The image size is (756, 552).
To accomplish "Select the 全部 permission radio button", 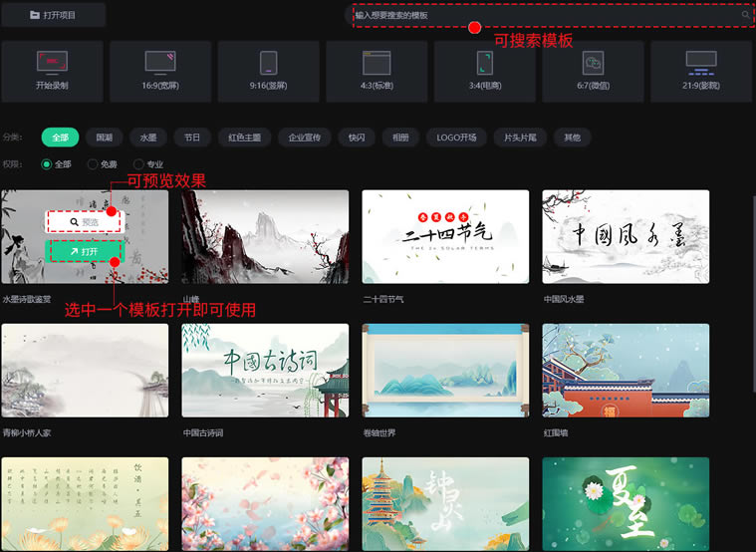I will (46, 164).
